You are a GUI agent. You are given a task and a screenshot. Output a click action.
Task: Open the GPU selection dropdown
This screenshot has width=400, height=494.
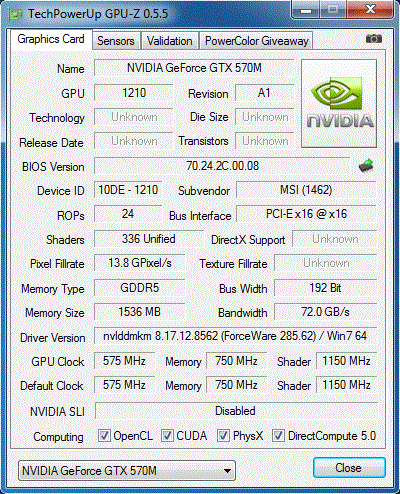(x=127, y=471)
